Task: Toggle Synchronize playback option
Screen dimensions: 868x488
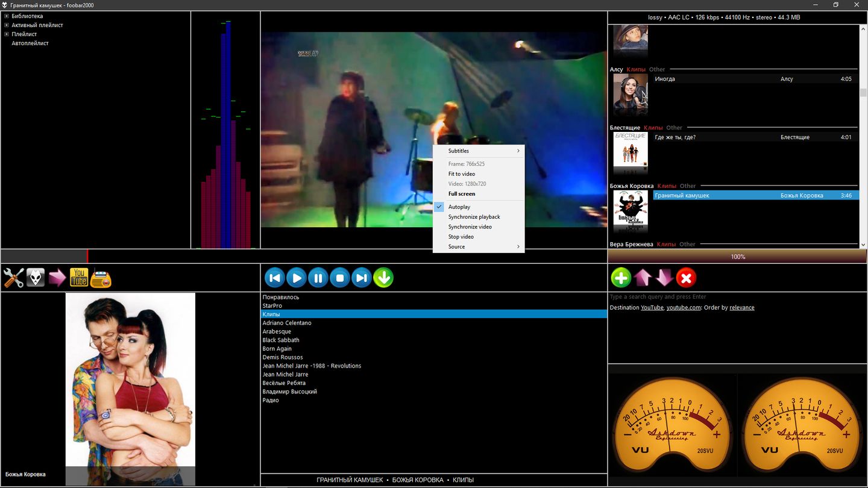Action: click(474, 217)
